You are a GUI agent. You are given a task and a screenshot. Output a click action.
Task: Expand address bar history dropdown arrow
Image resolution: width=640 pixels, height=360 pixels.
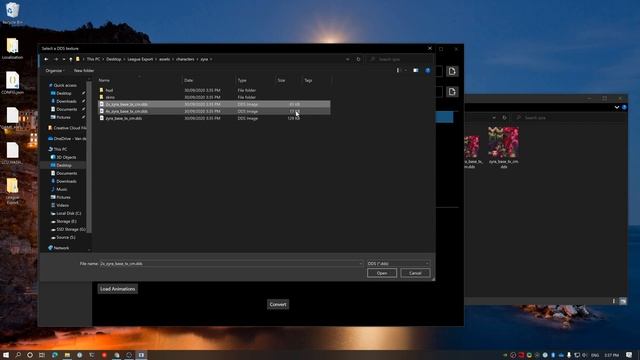pos(347,59)
